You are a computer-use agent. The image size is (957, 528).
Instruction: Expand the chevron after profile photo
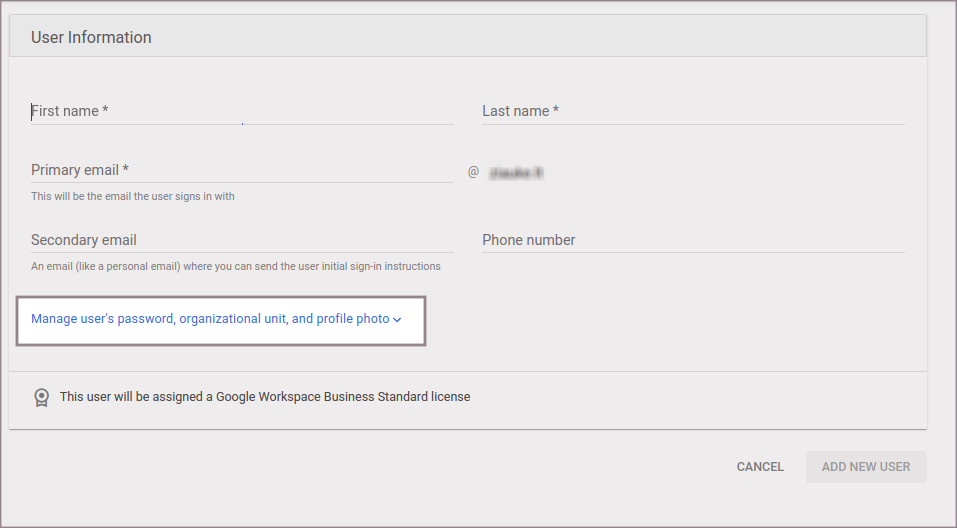[x=397, y=320]
